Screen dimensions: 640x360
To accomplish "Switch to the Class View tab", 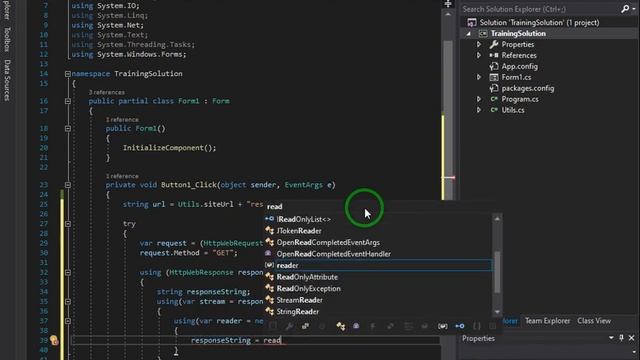I will (x=594, y=321).
